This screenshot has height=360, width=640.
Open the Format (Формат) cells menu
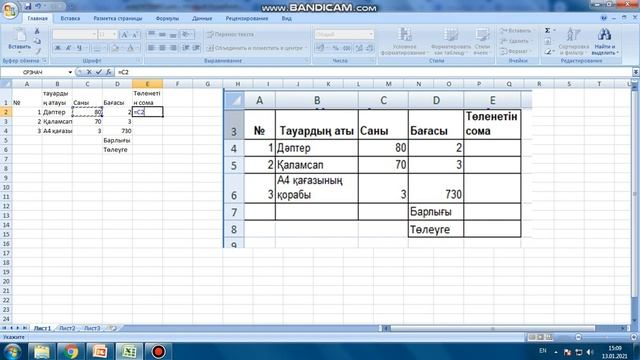[515, 52]
